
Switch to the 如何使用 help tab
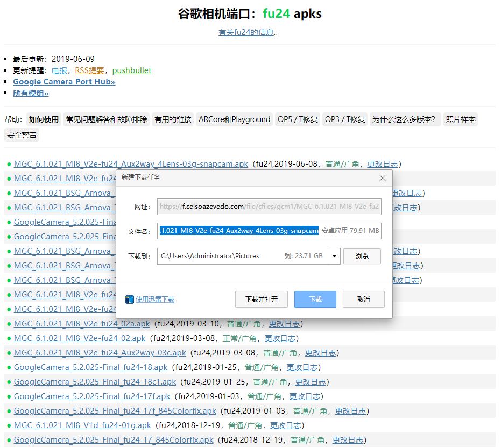pos(43,119)
